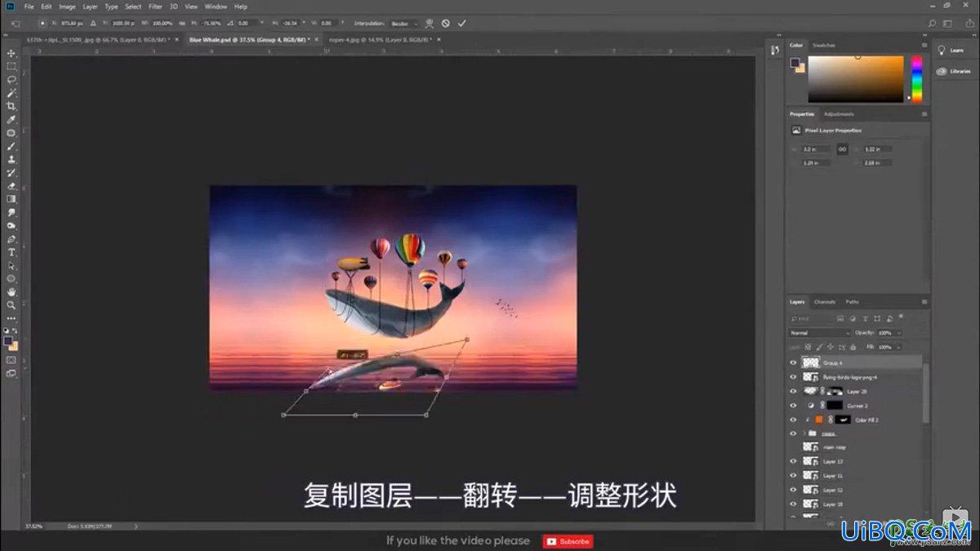Hide Layer 12
The image size is (980, 551).
(792, 490)
